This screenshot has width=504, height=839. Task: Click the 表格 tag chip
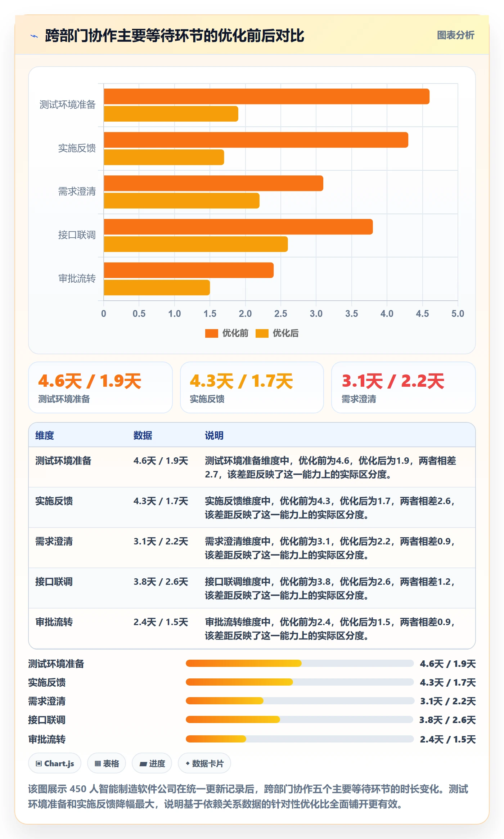click(x=107, y=763)
